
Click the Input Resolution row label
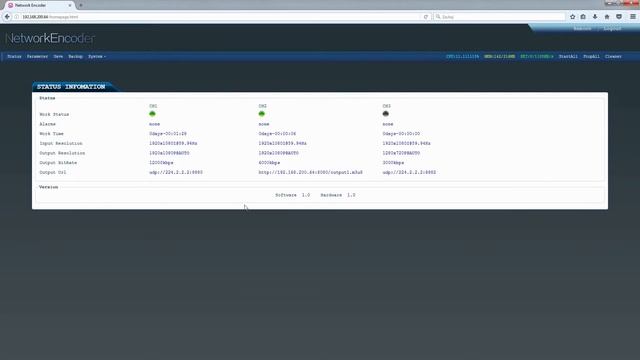[x=61, y=143]
